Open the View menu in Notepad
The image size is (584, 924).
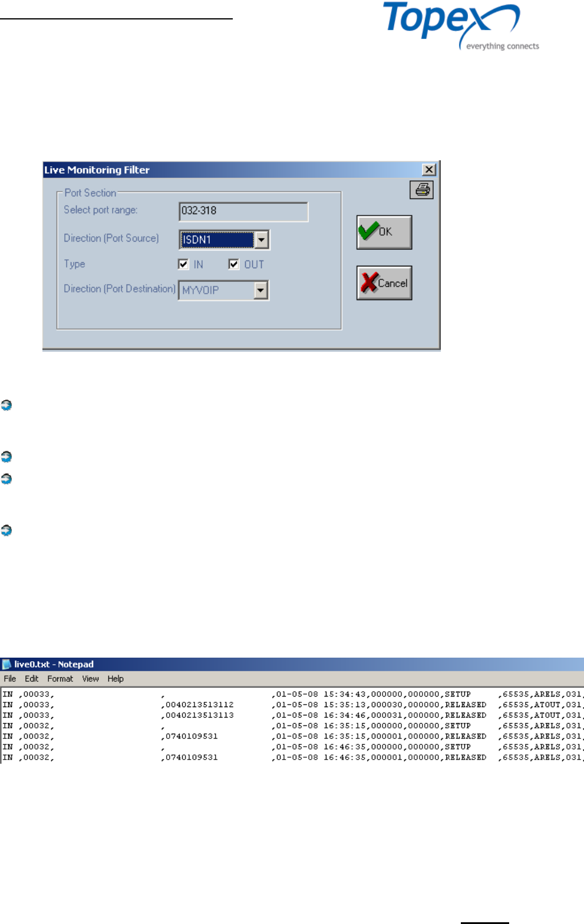pyautogui.click(x=91, y=679)
